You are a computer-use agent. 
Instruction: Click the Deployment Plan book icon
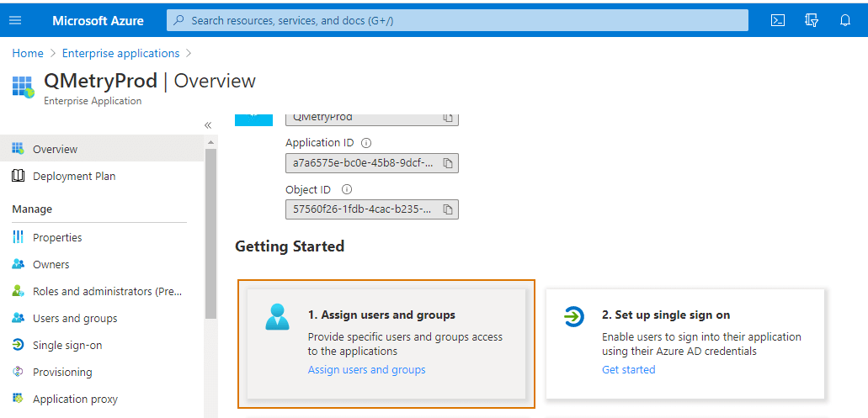(x=19, y=176)
